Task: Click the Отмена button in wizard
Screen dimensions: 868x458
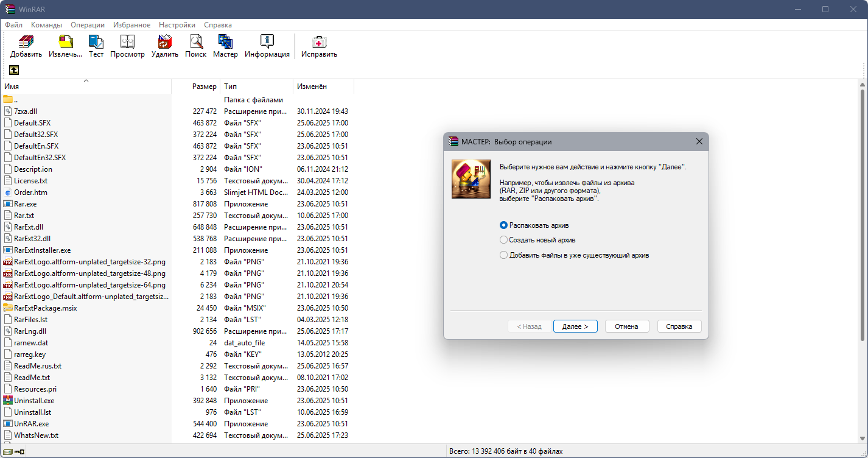Action: coord(626,326)
